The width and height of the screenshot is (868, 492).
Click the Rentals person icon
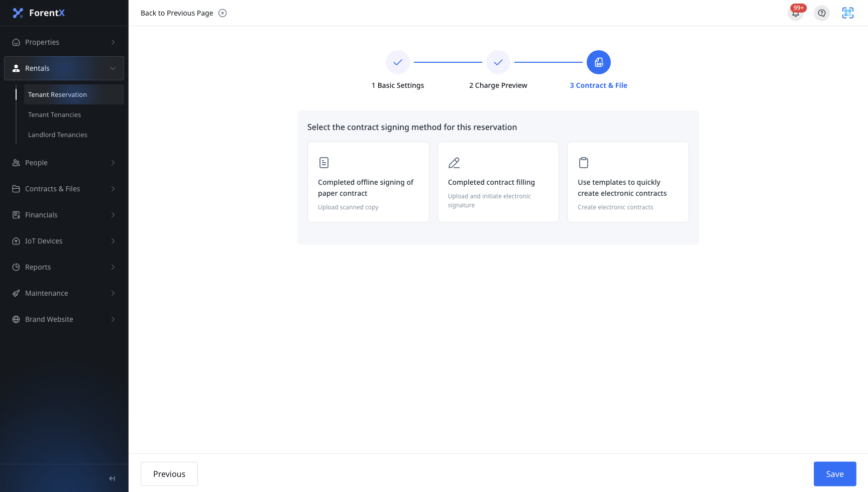pos(16,68)
